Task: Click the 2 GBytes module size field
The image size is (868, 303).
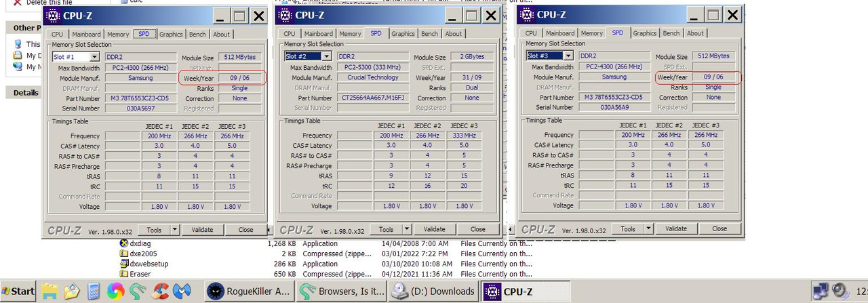Action: pyautogui.click(x=472, y=57)
